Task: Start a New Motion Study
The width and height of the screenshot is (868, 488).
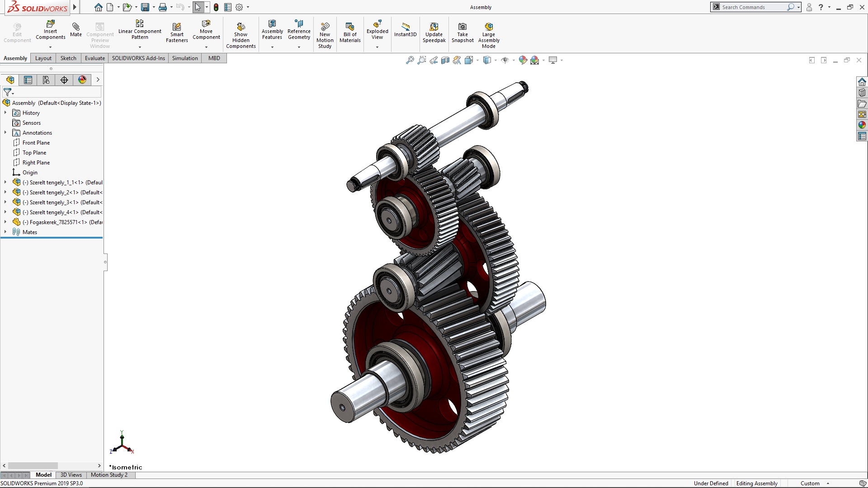Action: pos(325,27)
